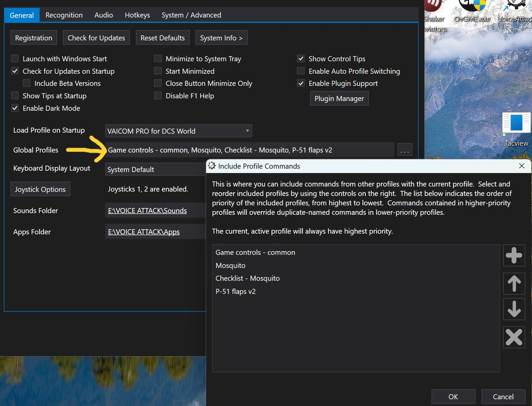
Task: Open the Sounds folder path link
Action: tap(147, 211)
